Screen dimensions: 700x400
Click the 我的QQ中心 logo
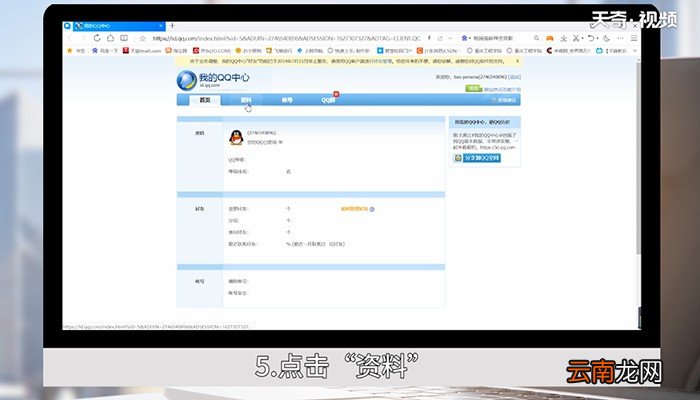coord(213,79)
